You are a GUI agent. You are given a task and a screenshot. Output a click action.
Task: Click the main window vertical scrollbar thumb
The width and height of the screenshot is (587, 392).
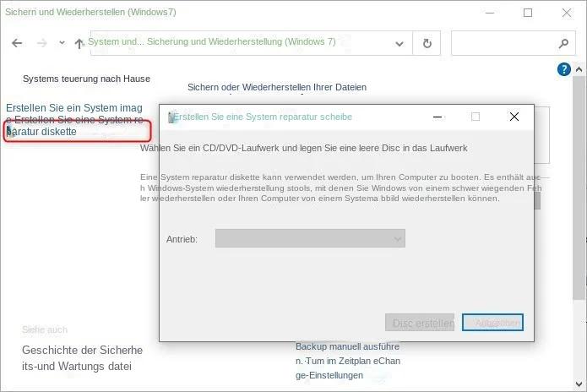point(579,188)
